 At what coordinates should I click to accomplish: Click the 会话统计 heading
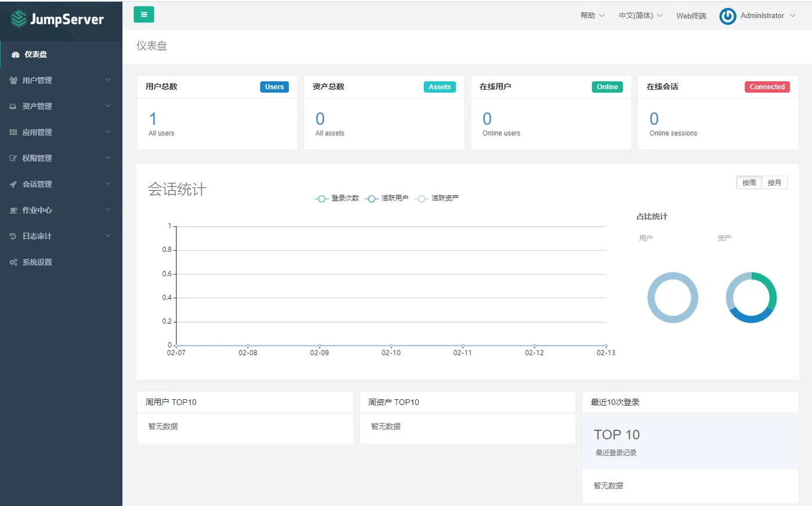(x=177, y=190)
